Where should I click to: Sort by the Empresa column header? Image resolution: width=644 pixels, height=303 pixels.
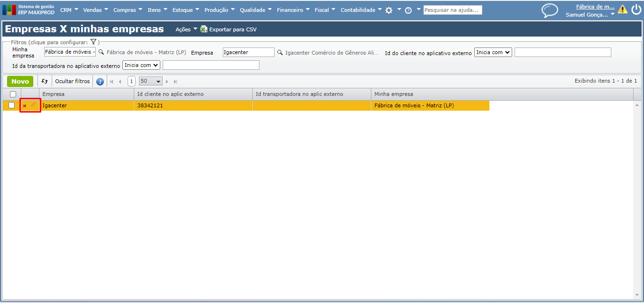click(87, 94)
